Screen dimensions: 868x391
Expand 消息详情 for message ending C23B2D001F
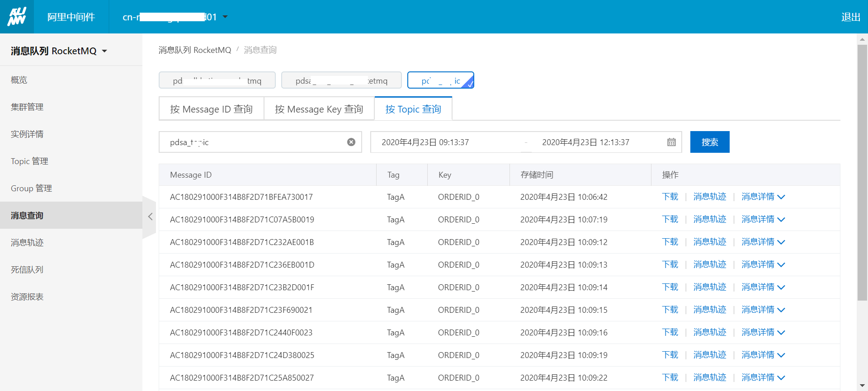pyautogui.click(x=763, y=287)
